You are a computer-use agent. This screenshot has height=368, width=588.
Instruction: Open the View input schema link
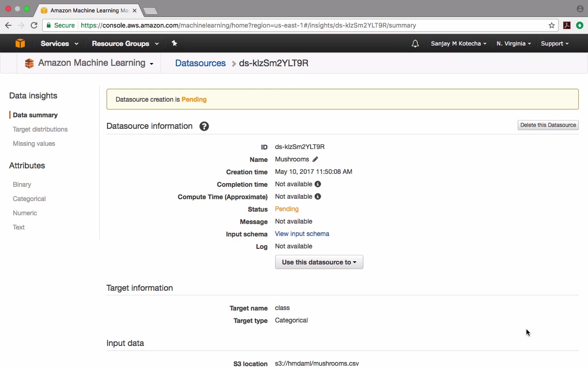point(302,234)
